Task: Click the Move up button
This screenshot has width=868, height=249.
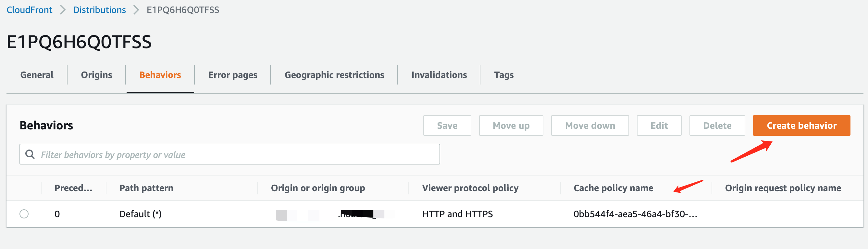Action: pos(511,125)
